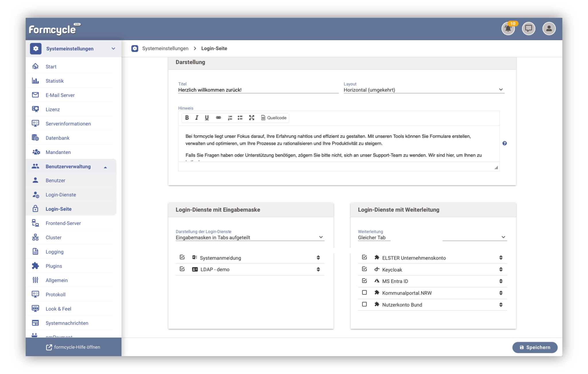Viewport: 588px width, 374px height.
Task: Enable the Kommunalportal.NRW checkbox
Action: [364, 292]
